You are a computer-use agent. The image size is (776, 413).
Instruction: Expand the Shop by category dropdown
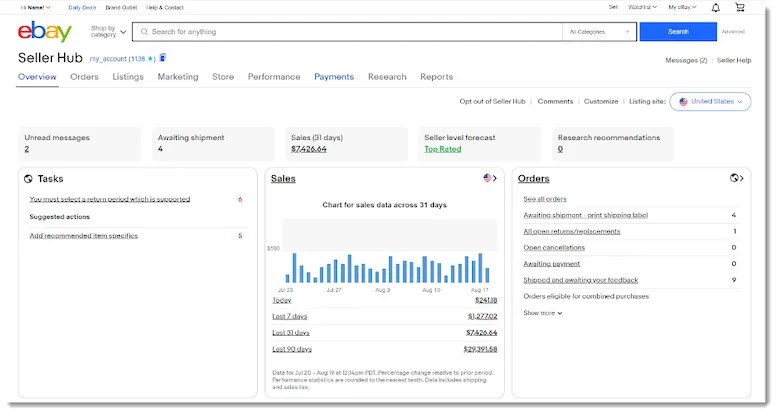click(108, 32)
